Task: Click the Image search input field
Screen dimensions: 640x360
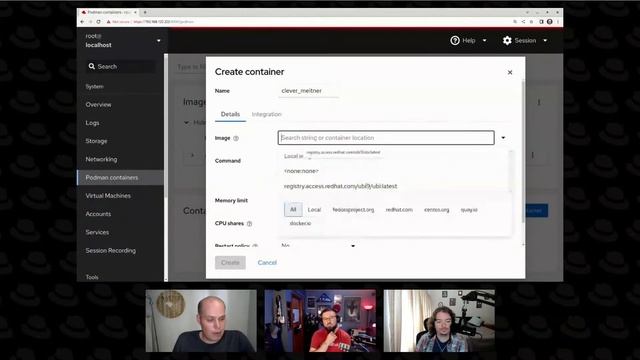Action: click(386, 138)
